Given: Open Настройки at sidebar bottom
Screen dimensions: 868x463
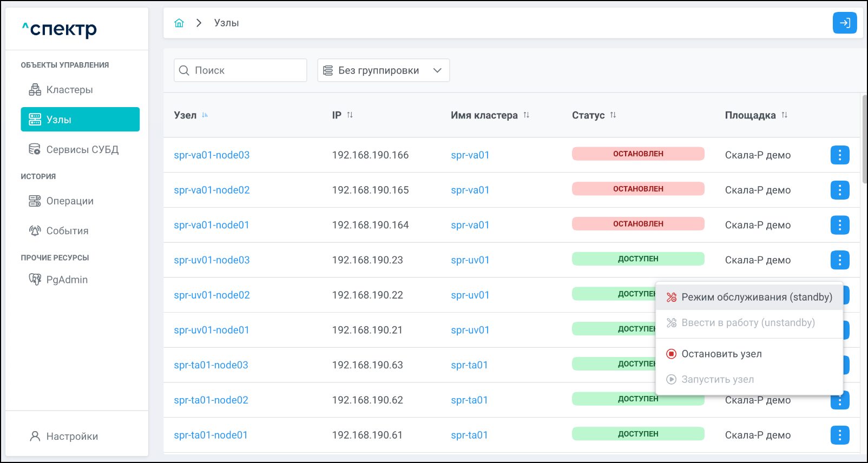Looking at the screenshot, I should pos(71,436).
